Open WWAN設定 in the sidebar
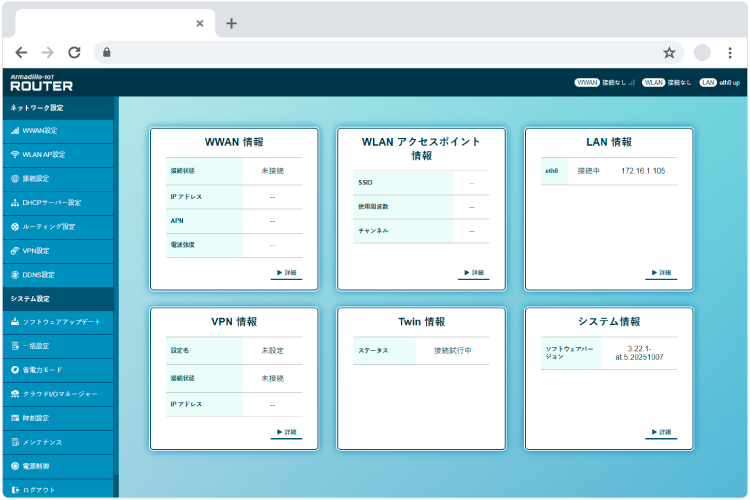 point(40,131)
